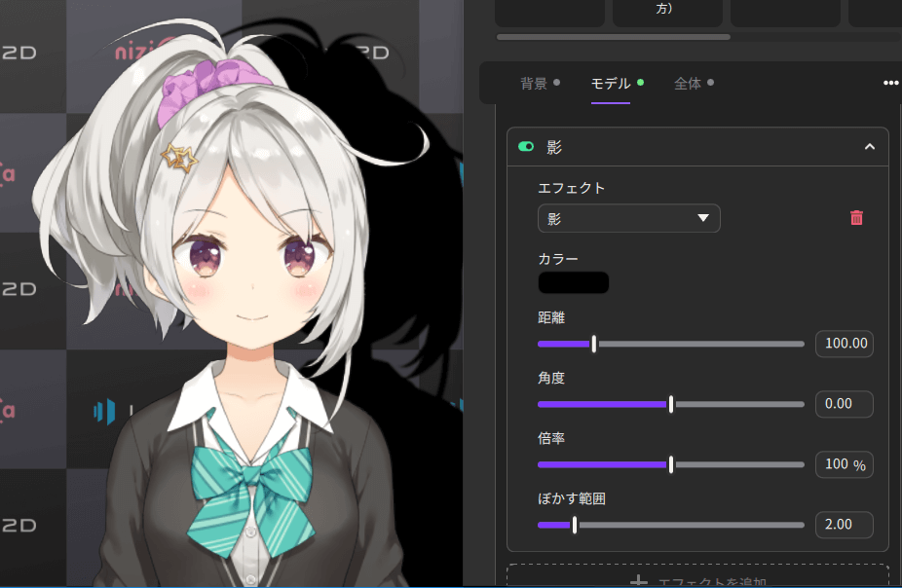Open the three-dot more options menu
The image size is (902, 588).
point(890,84)
